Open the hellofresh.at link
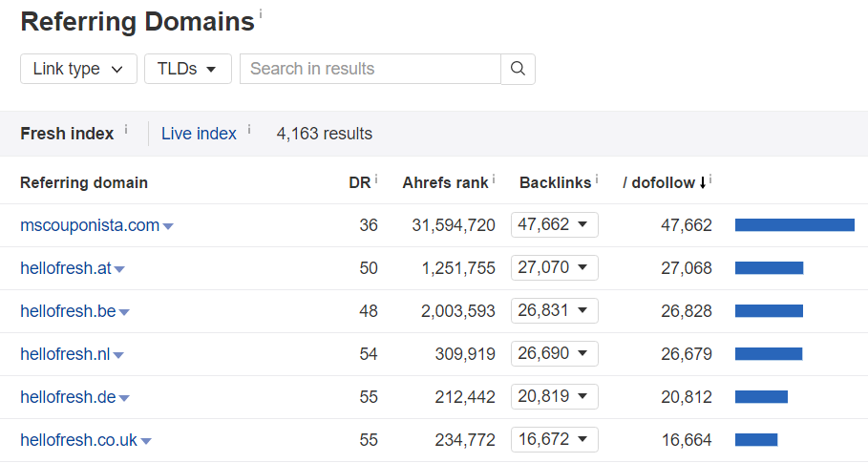 click(66, 268)
